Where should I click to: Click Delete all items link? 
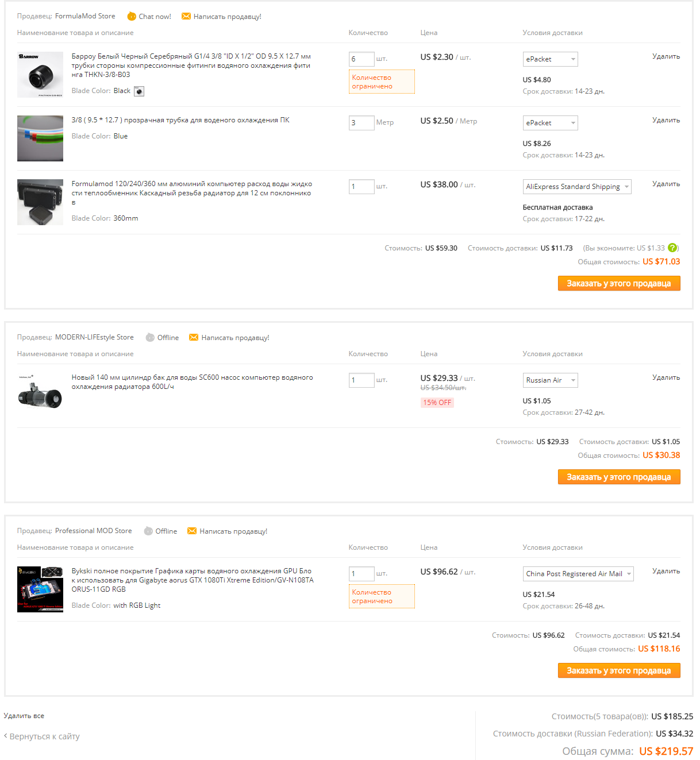(x=24, y=716)
